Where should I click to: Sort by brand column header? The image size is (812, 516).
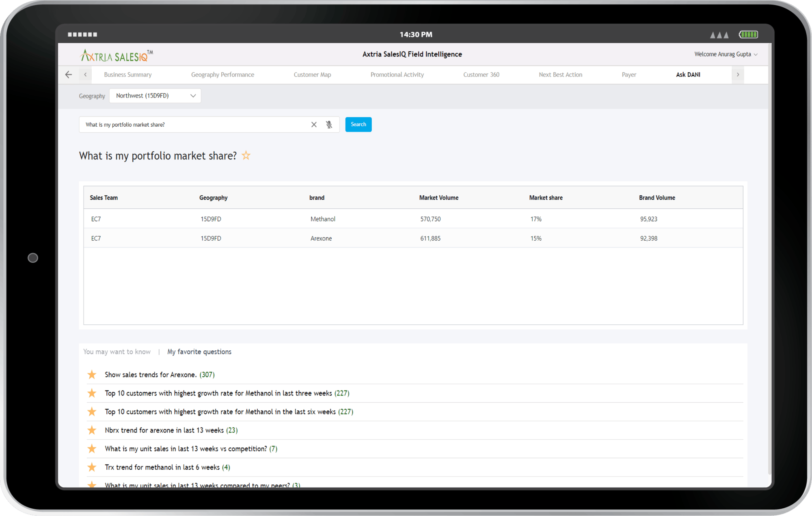(317, 198)
